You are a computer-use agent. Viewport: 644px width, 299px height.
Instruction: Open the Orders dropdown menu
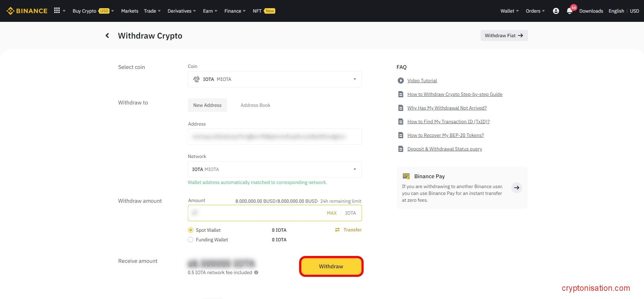pos(535,11)
